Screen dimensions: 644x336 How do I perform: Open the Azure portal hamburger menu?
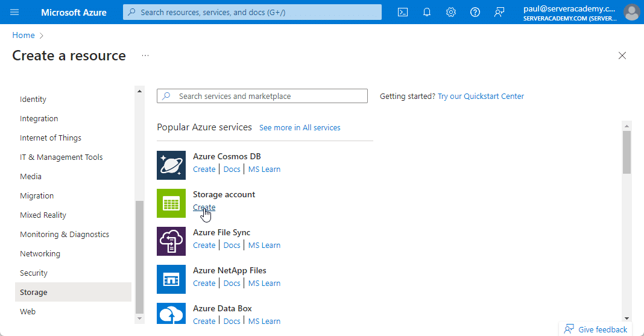click(x=15, y=12)
